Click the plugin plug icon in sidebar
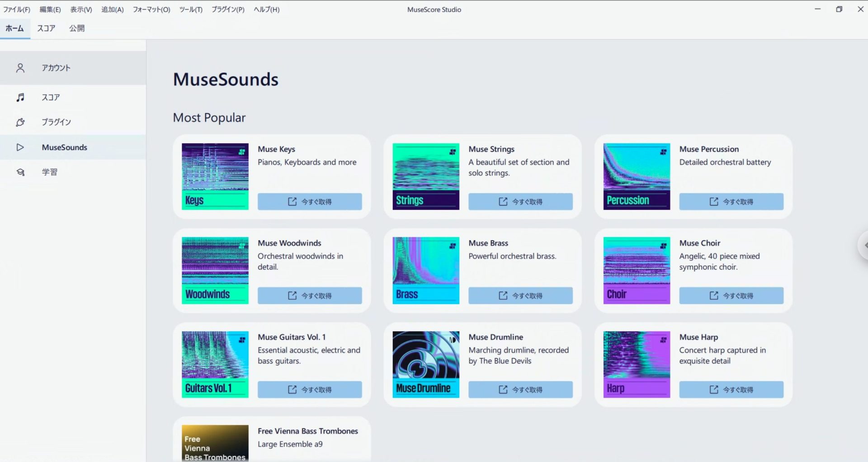Image resolution: width=868 pixels, height=462 pixels. pos(20,122)
